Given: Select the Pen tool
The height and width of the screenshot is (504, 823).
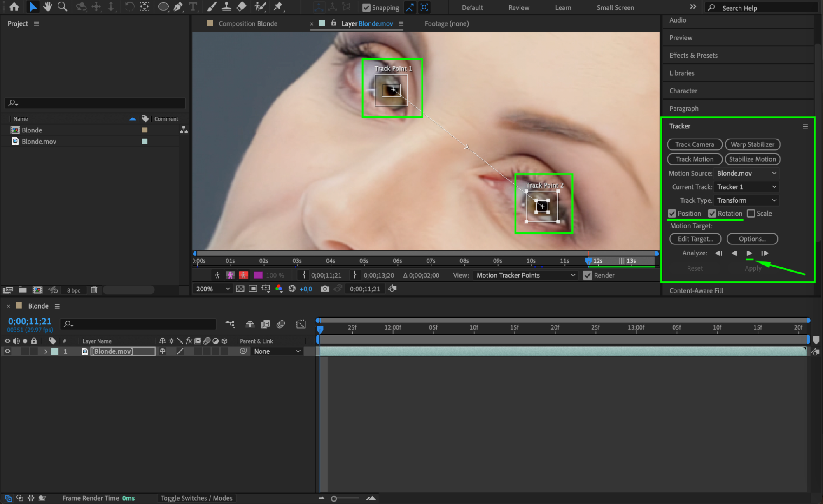Looking at the screenshot, I should point(178,7).
